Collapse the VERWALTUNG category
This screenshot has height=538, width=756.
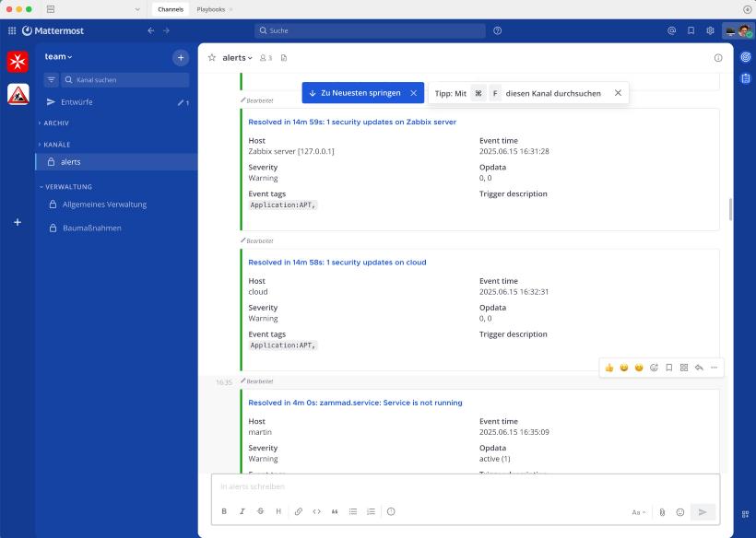point(65,187)
